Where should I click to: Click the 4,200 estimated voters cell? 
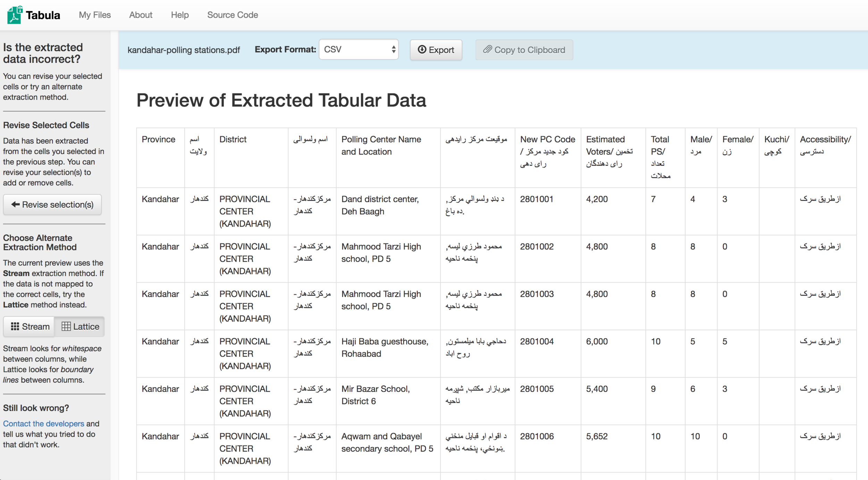tap(613, 211)
